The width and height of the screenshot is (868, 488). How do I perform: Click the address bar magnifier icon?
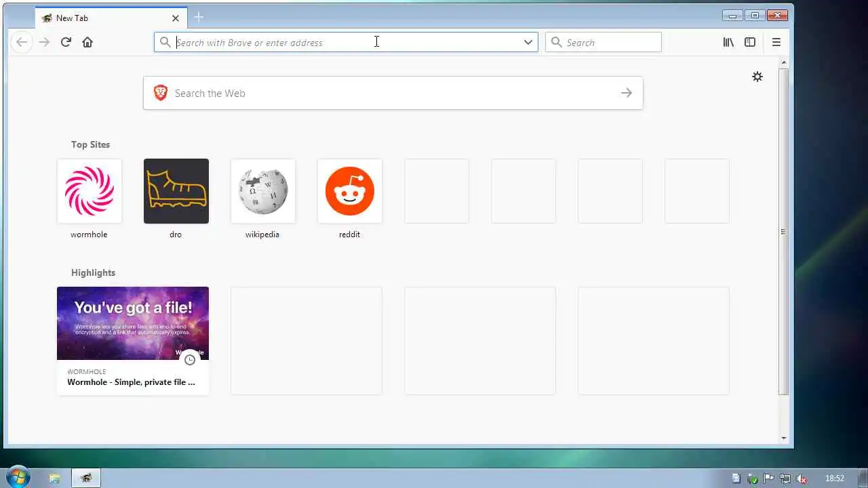tap(165, 42)
